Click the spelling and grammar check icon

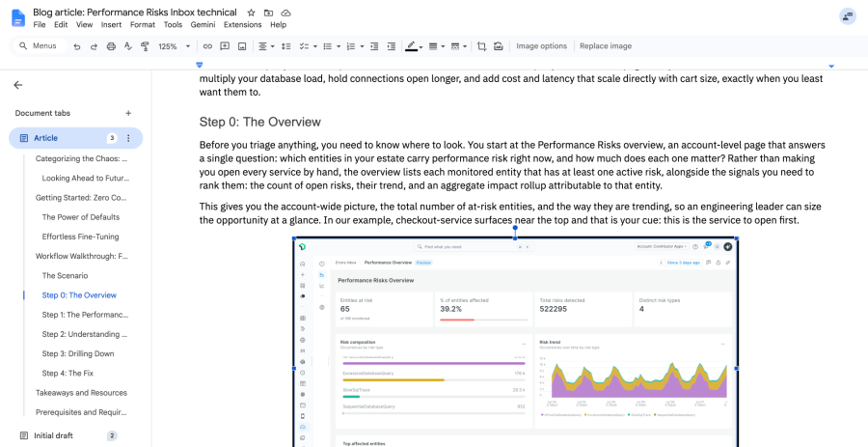tap(128, 46)
